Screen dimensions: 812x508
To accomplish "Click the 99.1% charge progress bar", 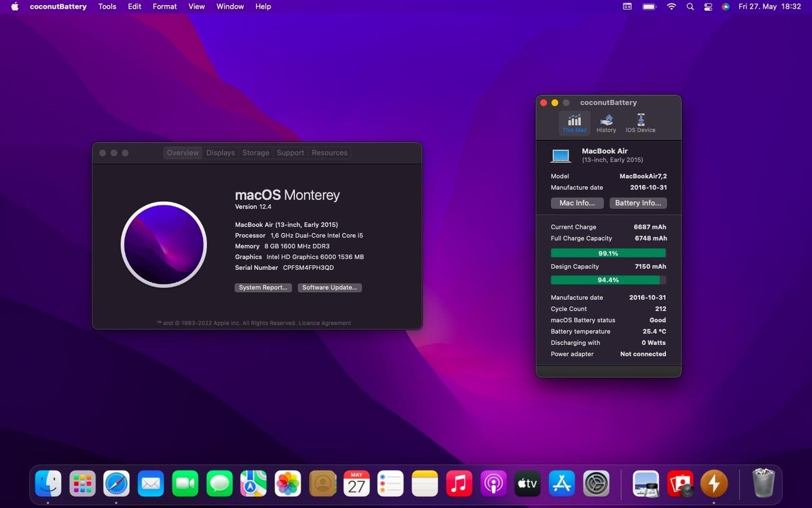I will tap(608, 253).
